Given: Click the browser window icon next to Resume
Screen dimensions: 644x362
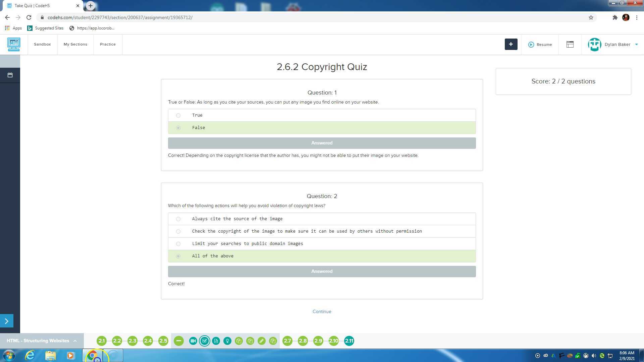Looking at the screenshot, I should (570, 44).
